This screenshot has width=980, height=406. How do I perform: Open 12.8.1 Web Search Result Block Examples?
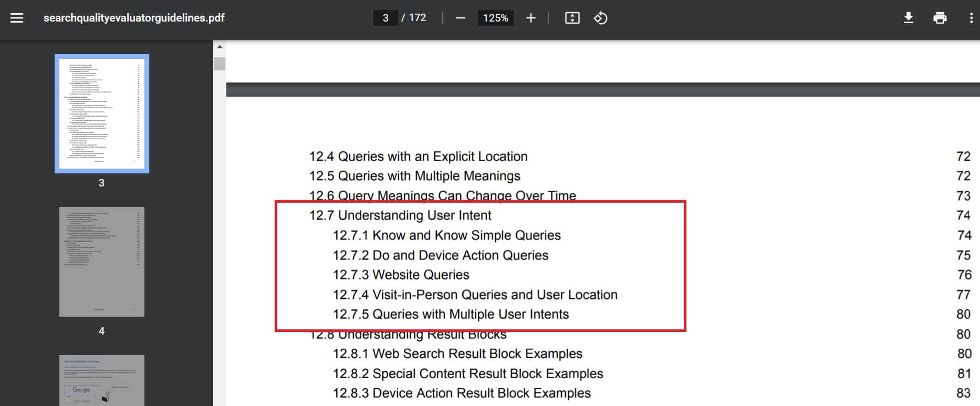457,353
